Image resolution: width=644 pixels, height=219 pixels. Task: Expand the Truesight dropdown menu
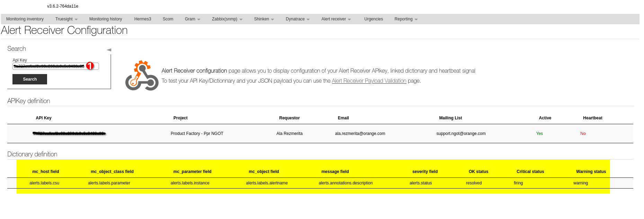(x=66, y=19)
